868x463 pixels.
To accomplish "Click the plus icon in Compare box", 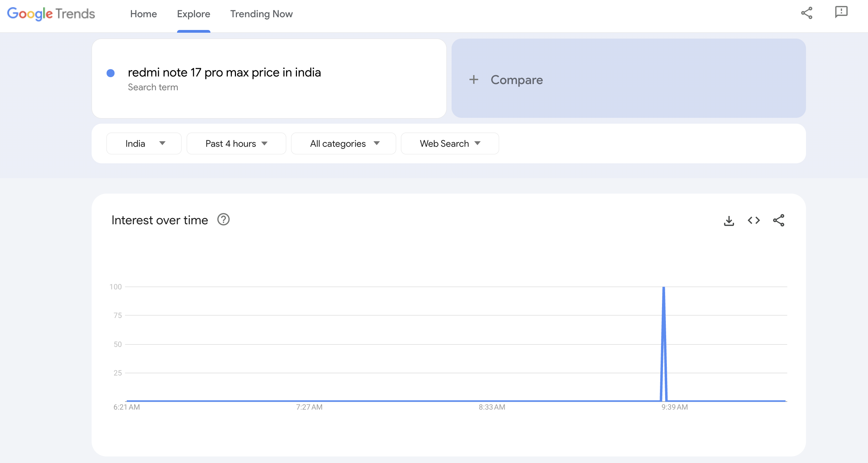I will coord(474,80).
